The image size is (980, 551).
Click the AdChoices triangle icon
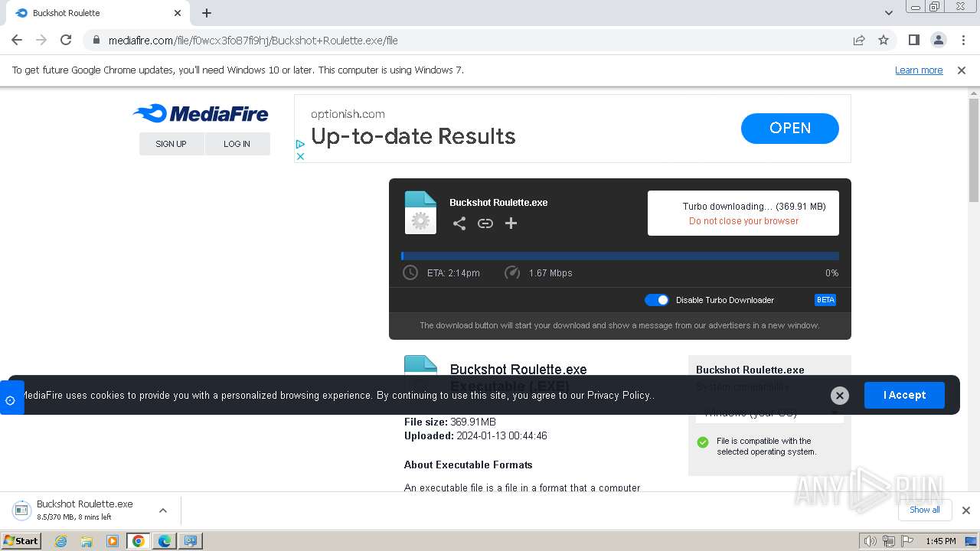pos(300,144)
